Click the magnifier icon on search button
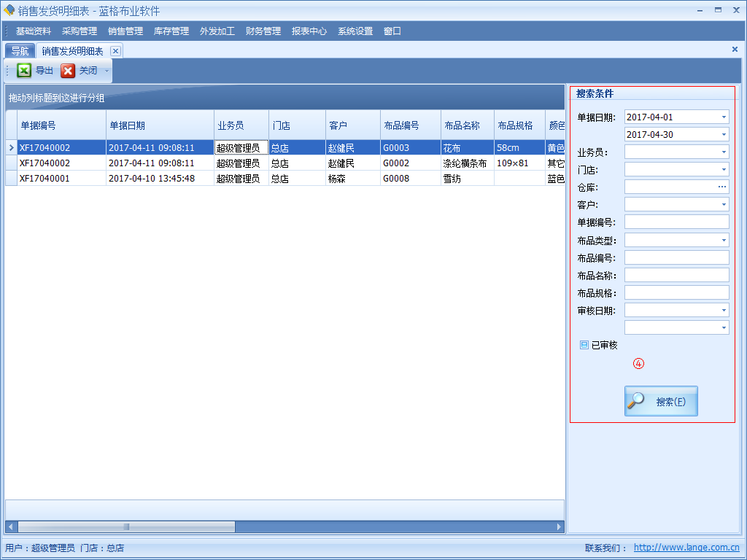Screen dimensions: 747x560 [638, 400]
